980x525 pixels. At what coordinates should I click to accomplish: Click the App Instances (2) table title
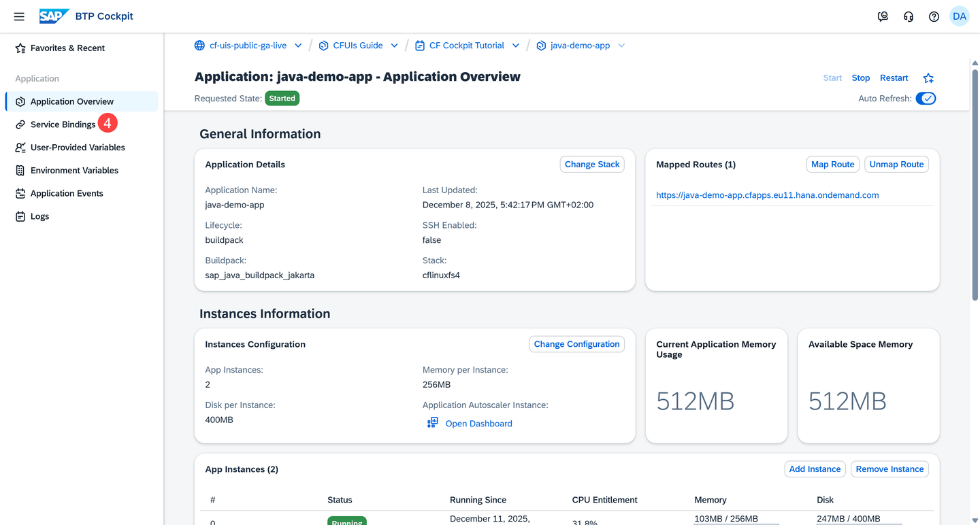coord(242,469)
